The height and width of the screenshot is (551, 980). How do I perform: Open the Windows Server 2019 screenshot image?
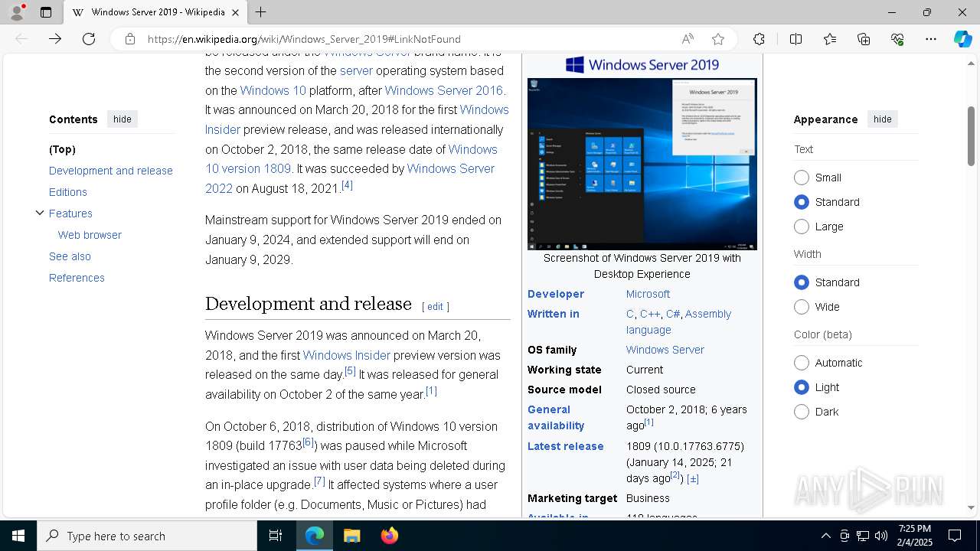click(642, 164)
